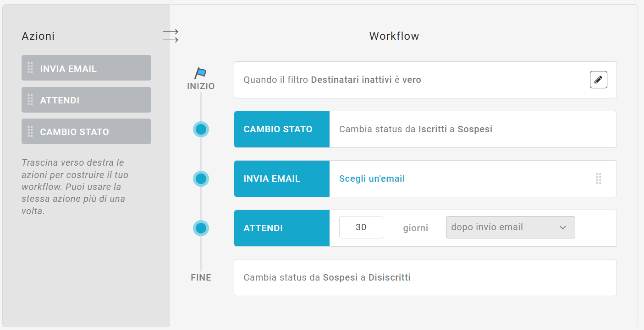Click the grip dots on the CAMBIO STATO sidebar action
Screen dimensions: 644x330
tap(31, 131)
